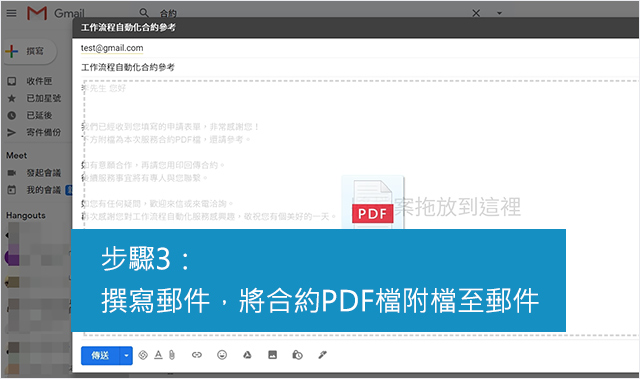
Task: Open send options dropdown arrow
Action: coord(126,355)
